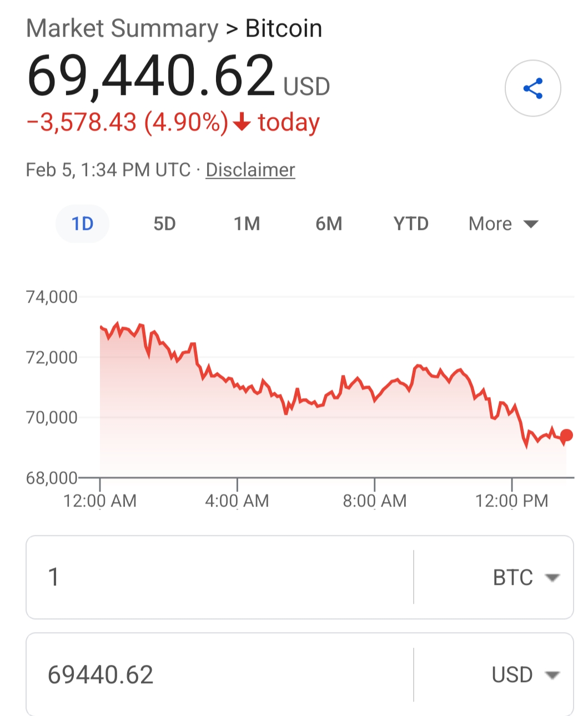Screen dimensions: 588x716
Task: Click the USD amount field showing 69440.62
Action: (219, 675)
